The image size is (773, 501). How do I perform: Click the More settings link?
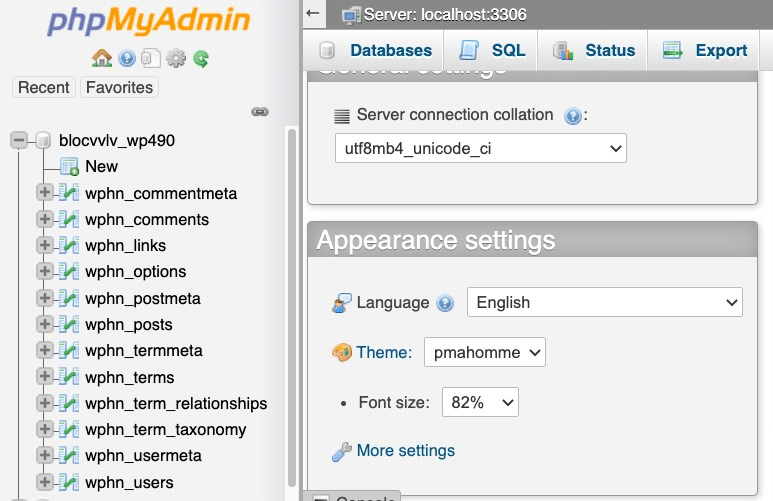(405, 451)
